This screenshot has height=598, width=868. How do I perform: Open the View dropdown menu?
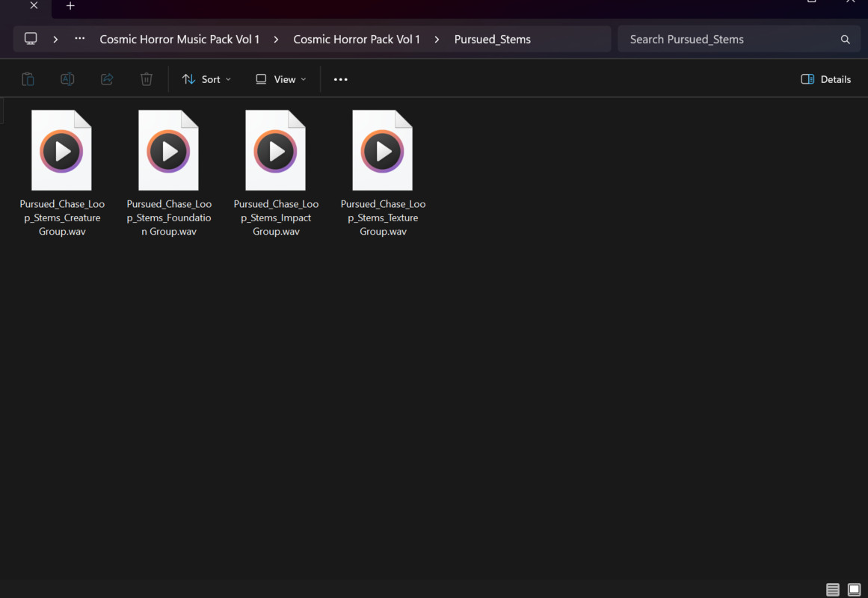pos(280,79)
